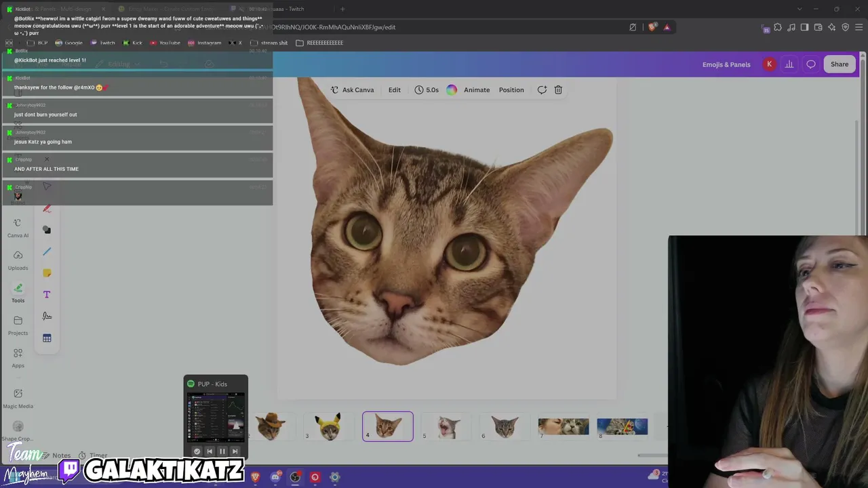Open the browser hamburger menu

click(x=859, y=27)
